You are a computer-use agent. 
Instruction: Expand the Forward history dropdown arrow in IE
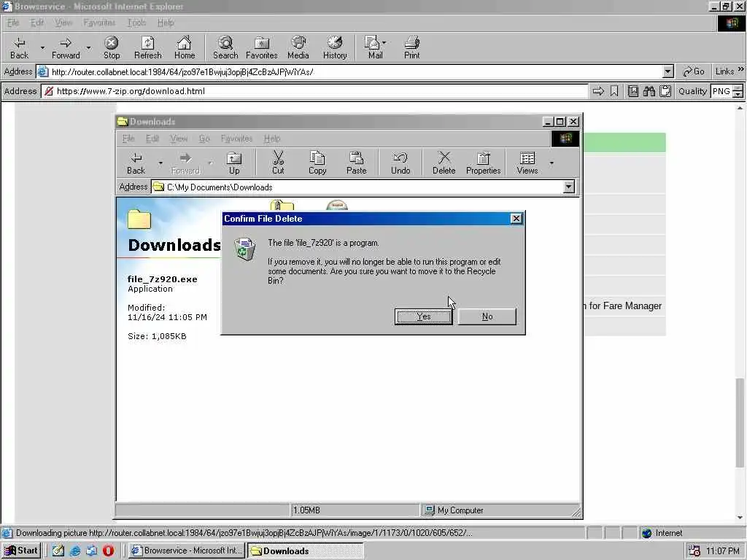point(88,47)
